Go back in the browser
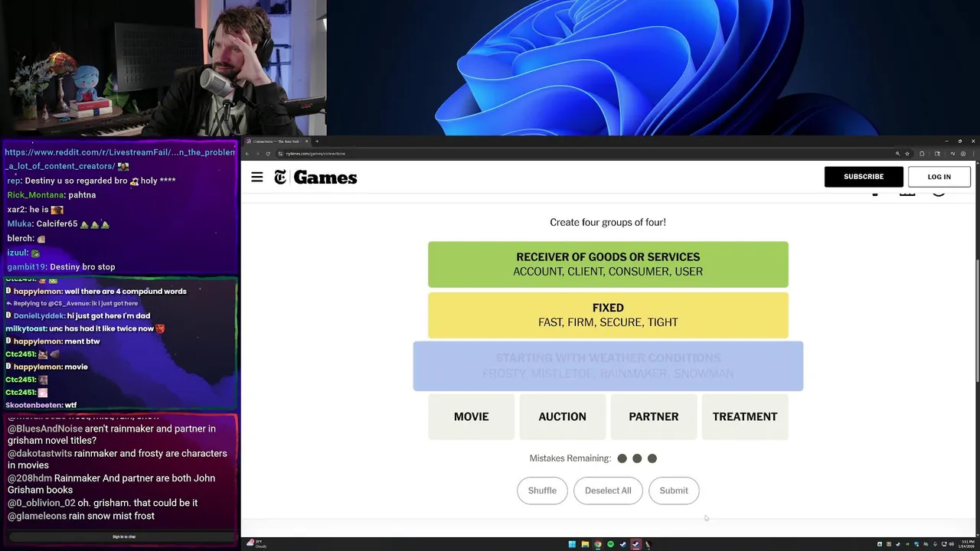980x551 pixels. 247,153
